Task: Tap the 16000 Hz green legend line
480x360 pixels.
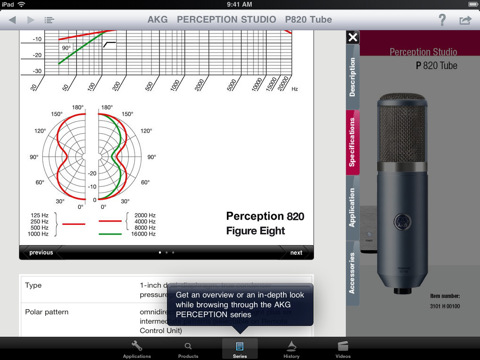Action: pos(110,234)
